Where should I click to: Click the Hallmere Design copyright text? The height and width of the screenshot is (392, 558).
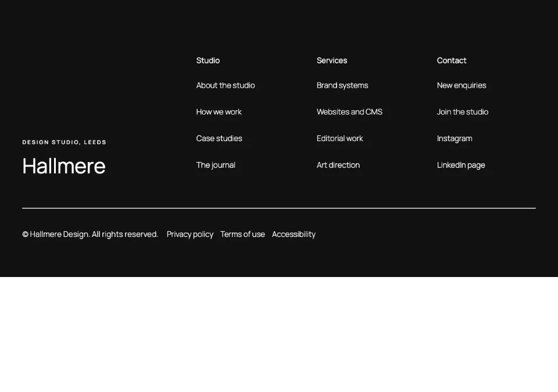point(90,235)
